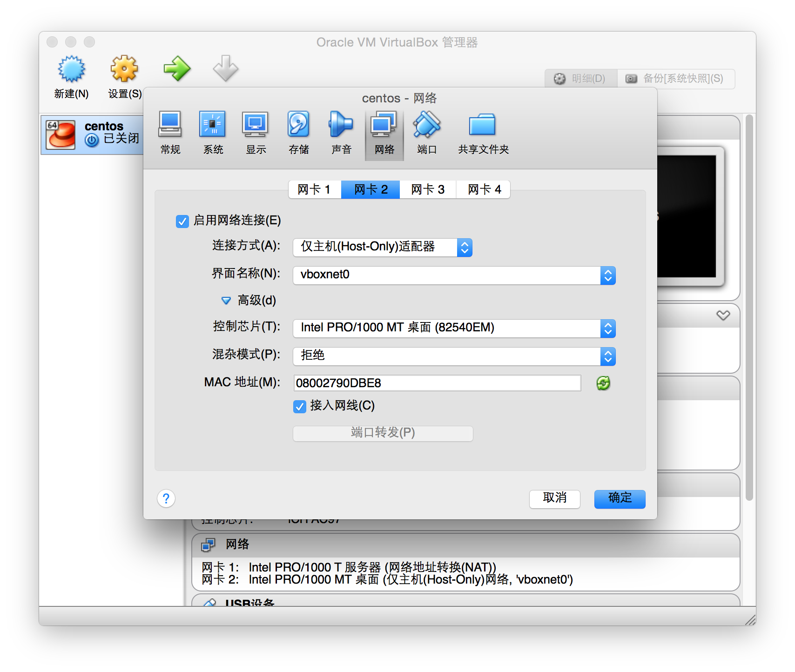This screenshot has width=795, height=672.
Task: Open the Shared Folders (共享文件夹) section
Action: coord(483,133)
